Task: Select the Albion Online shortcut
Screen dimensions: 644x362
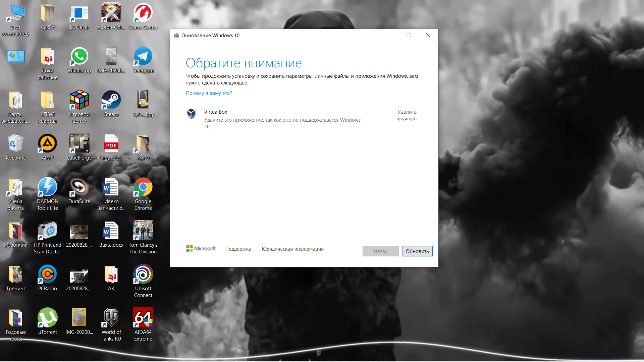Action: 111,17
